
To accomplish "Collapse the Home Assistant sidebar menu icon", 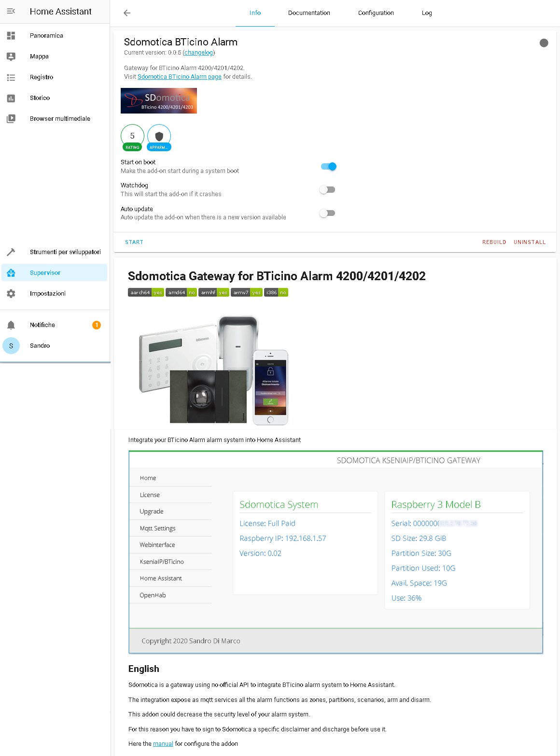I will pos(11,11).
